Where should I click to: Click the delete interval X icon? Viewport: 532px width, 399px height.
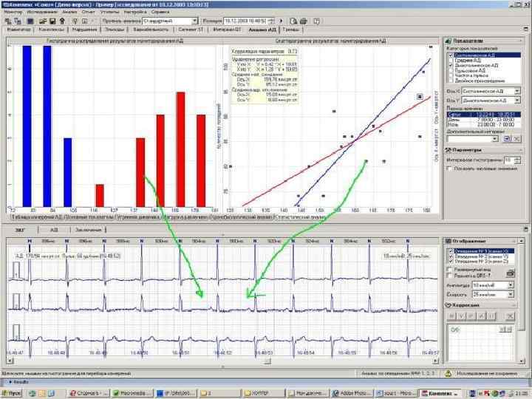[x=516, y=139]
